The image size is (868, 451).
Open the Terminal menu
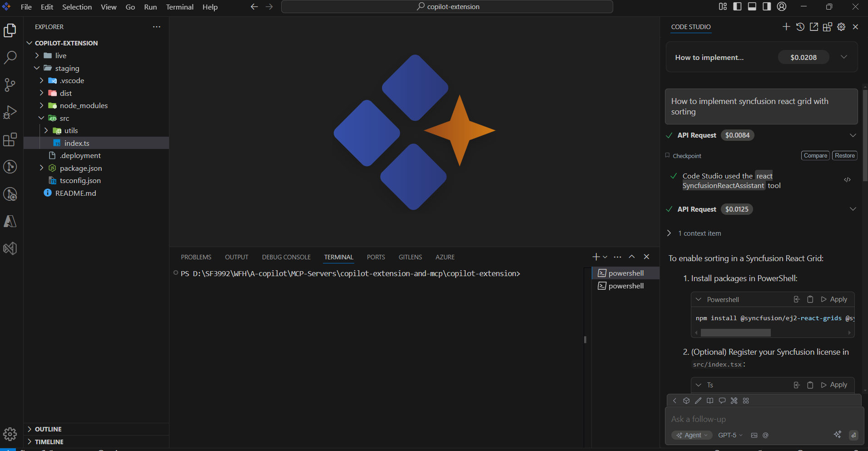click(x=180, y=7)
